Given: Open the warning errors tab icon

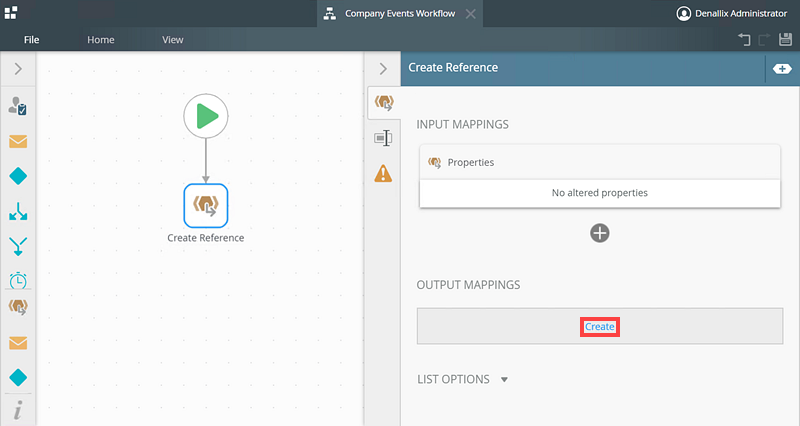Looking at the screenshot, I should (383, 173).
